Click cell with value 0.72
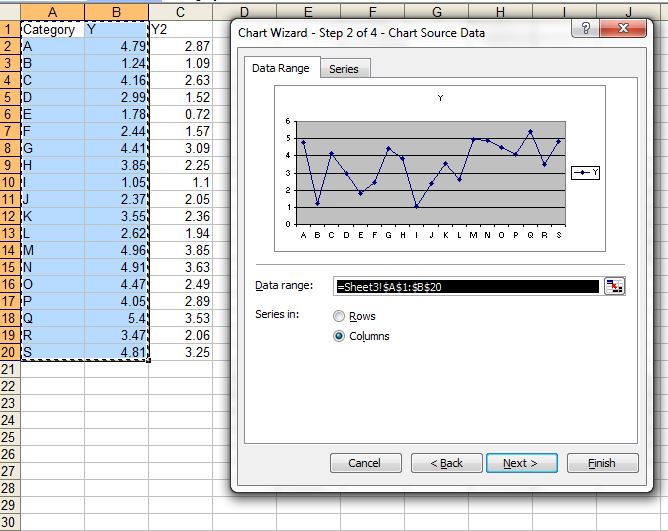 click(180, 114)
